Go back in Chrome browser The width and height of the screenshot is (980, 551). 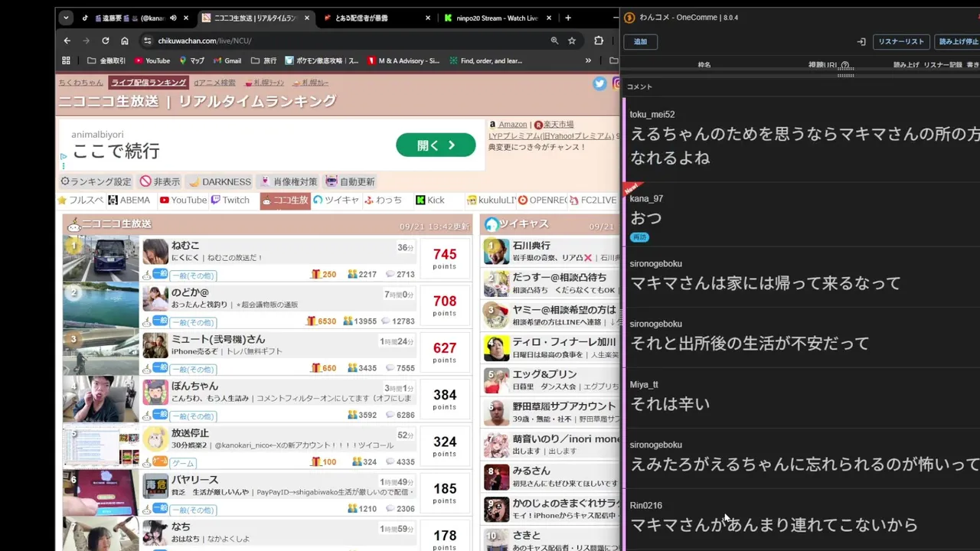tap(67, 41)
